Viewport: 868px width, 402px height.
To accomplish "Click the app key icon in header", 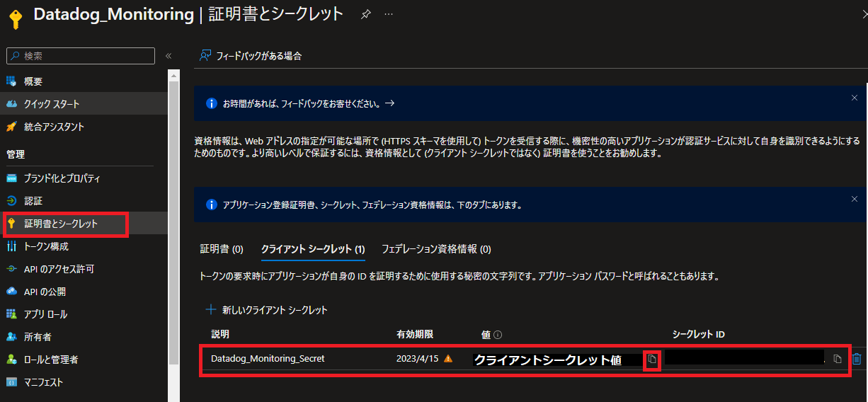I will [x=16, y=18].
